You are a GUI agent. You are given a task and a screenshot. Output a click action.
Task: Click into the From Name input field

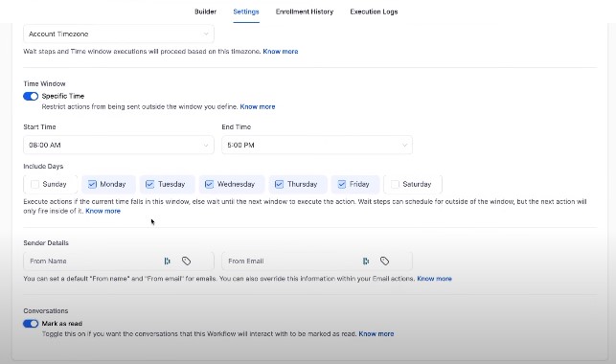pyautogui.click(x=94, y=262)
